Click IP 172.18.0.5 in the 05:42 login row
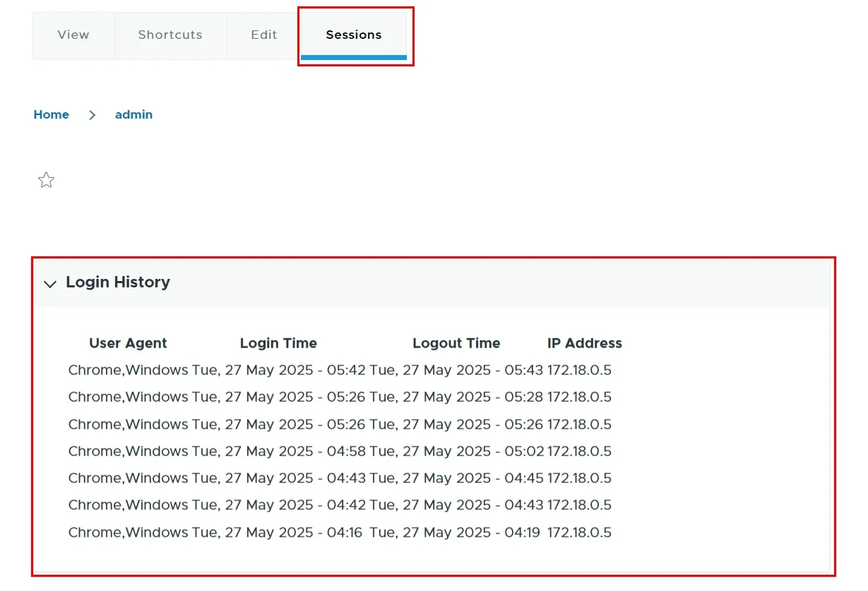Image resolution: width=868 pixels, height=591 pixels. coord(579,370)
